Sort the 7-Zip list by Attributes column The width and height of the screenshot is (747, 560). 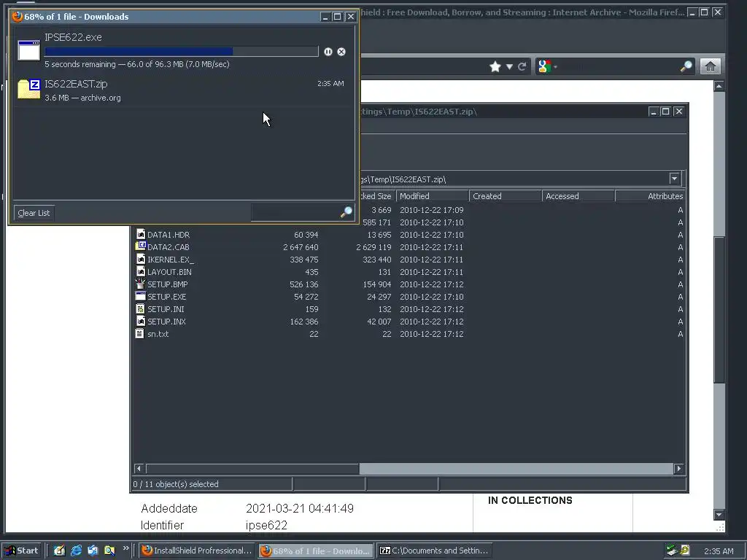click(x=650, y=196)
